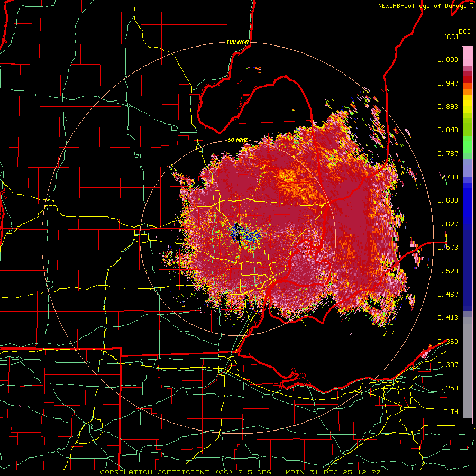
Task: Click the 0.893 legend value
Action: click(448, 106)
